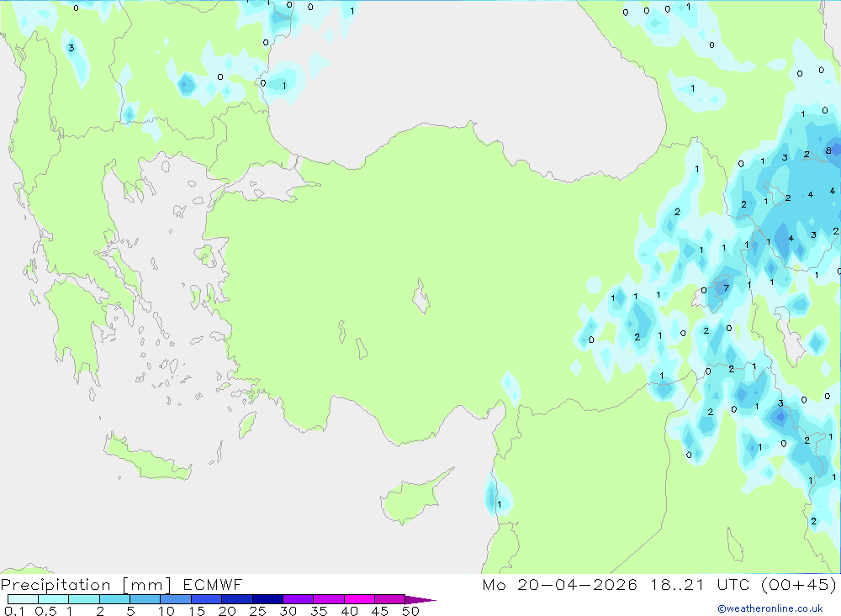This screenshot has width=841, height=616.
Task: Click the 'Precipitation [mm]' title text
Action: (x=86, y=585)
